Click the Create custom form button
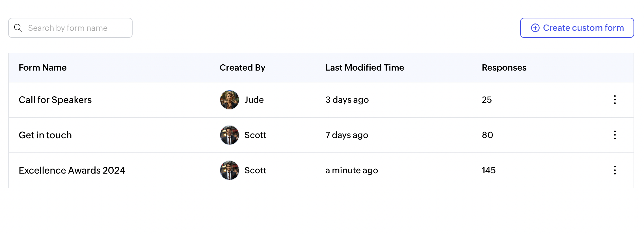This screenshot has width=644, height=234. click(x=577, y=28)
